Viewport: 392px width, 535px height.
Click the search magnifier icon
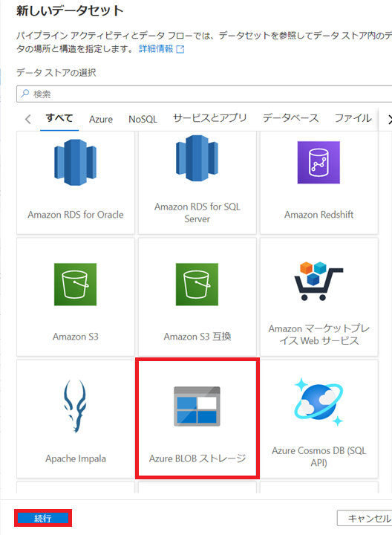(x=25, y=94)
